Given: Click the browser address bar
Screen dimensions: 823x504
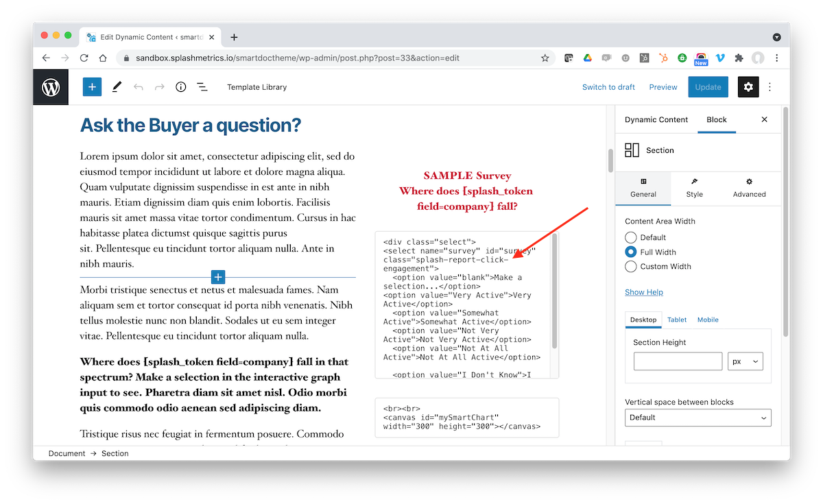Looking at the screenshot, I should 336,58.
